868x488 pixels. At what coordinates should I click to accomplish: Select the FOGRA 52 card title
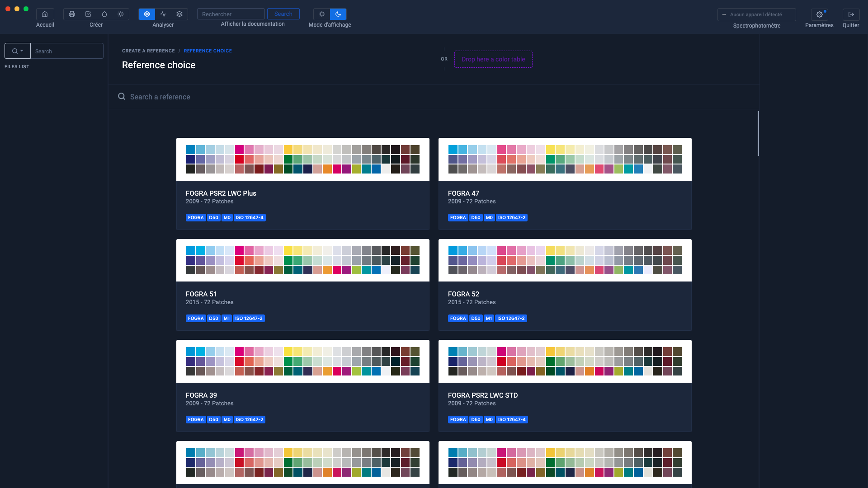coord(463,294)
